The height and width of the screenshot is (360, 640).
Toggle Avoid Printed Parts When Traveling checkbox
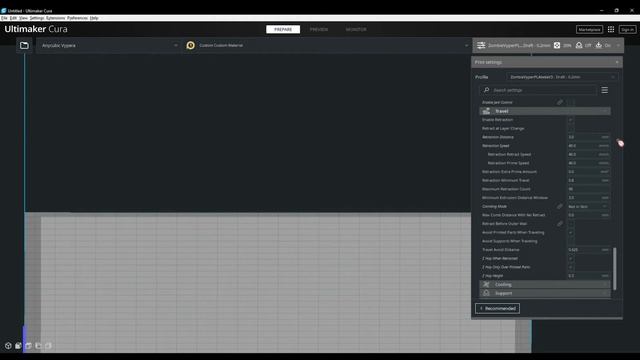coord(571,232)
